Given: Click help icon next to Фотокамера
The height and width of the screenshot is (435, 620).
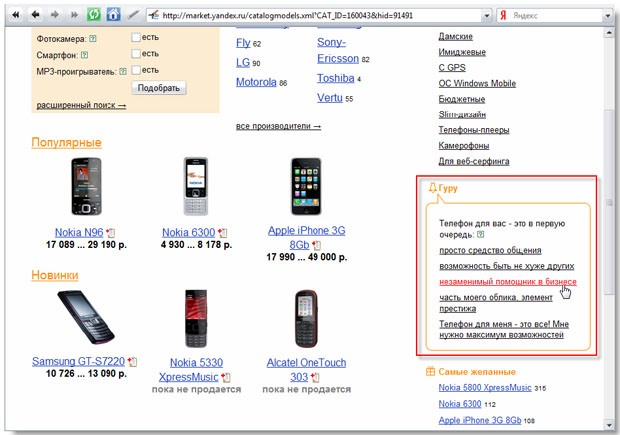Looking at the screenshot, I should click(93, 39).
